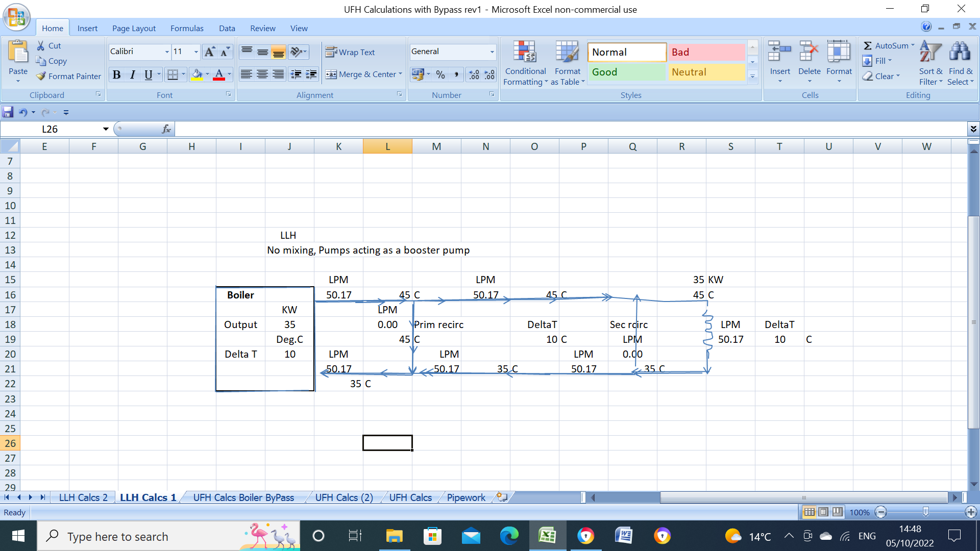Switch to Page Layout view in status bar
The height and width of the screenshot is (551, 980).
pos(823,512)
